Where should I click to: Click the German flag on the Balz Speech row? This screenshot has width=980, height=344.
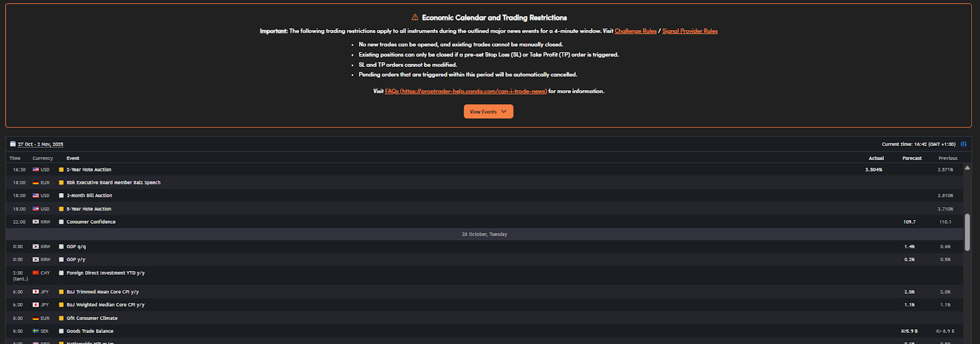[36, 183]
